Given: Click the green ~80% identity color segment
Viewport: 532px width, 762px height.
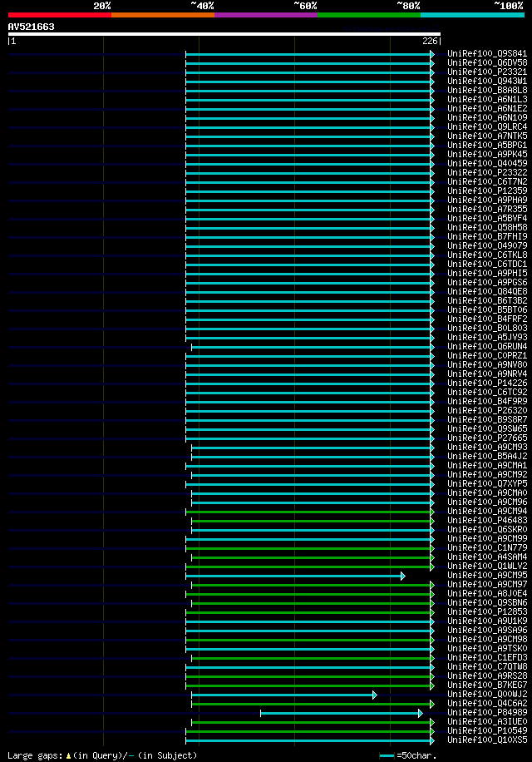Looking at the screenshot, I should [369, 15].
